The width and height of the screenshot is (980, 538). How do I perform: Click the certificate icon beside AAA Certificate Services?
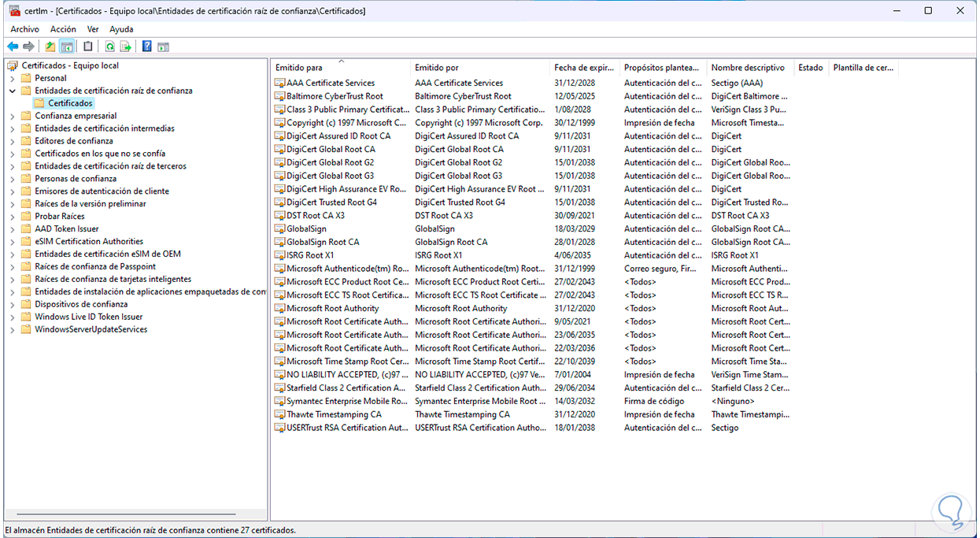(x=279, y=83)
